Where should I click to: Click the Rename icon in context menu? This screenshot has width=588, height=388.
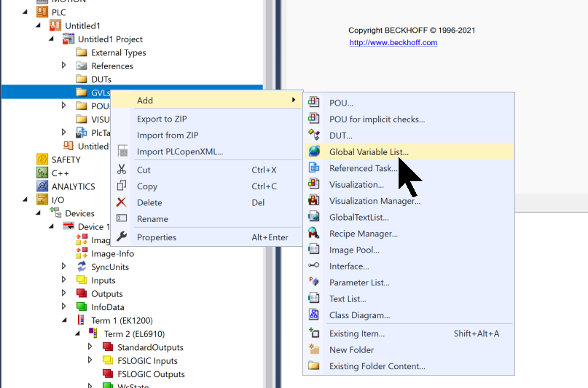coord(122,218)
